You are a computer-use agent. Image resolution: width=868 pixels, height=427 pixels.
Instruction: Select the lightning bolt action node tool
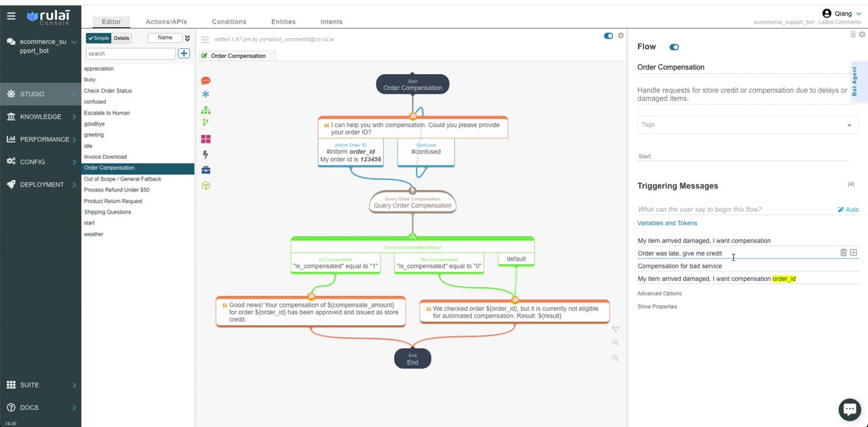coord(205,155)
